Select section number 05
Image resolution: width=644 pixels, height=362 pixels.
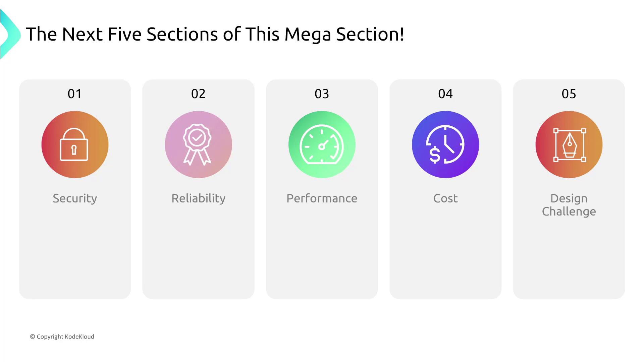[569, 94]
